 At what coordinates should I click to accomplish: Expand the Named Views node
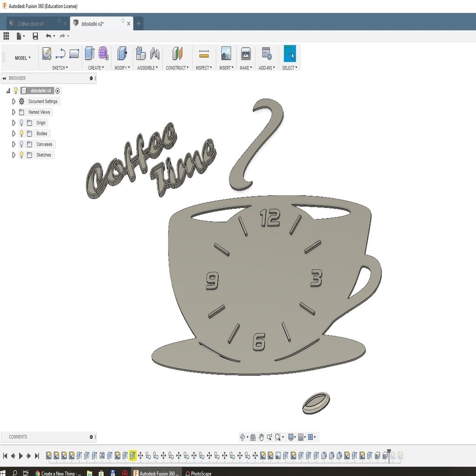click(13, 112)
